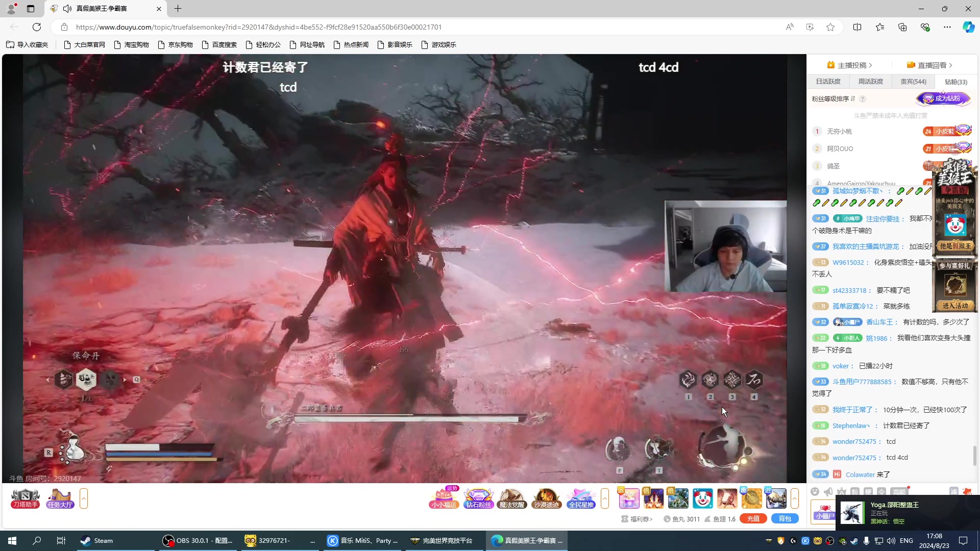Viewport: 980px width, 551px height.
Task: Select the gold coin gift icon
Action: tap(751, 498)
